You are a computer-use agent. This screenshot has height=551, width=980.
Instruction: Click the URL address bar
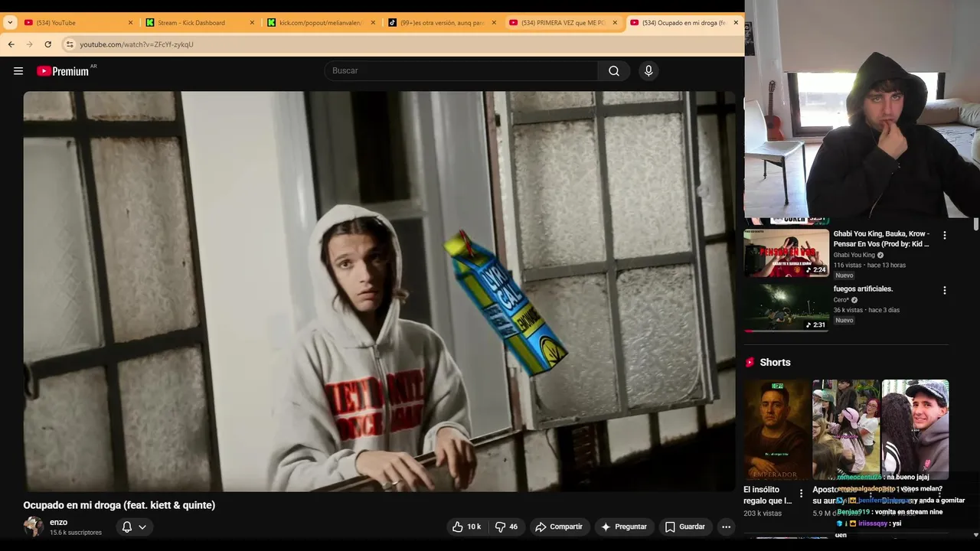(x=398, y=44)
